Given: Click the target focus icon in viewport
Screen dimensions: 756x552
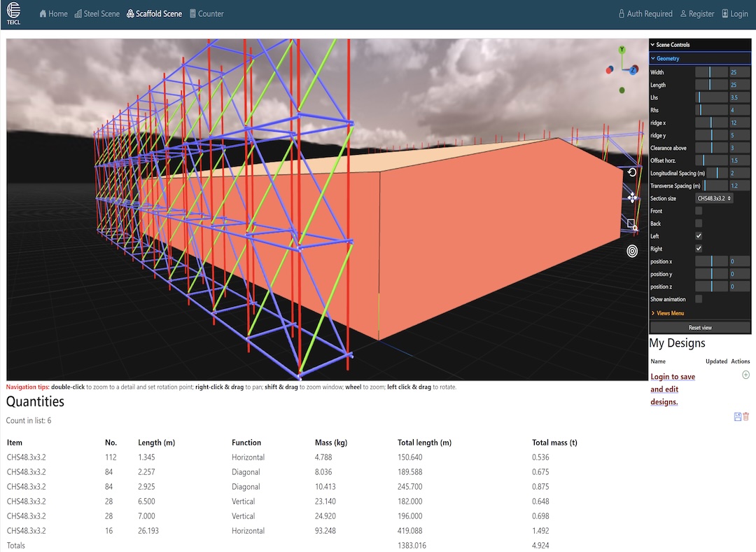Looking at the screenshot, I should [632, 251].
